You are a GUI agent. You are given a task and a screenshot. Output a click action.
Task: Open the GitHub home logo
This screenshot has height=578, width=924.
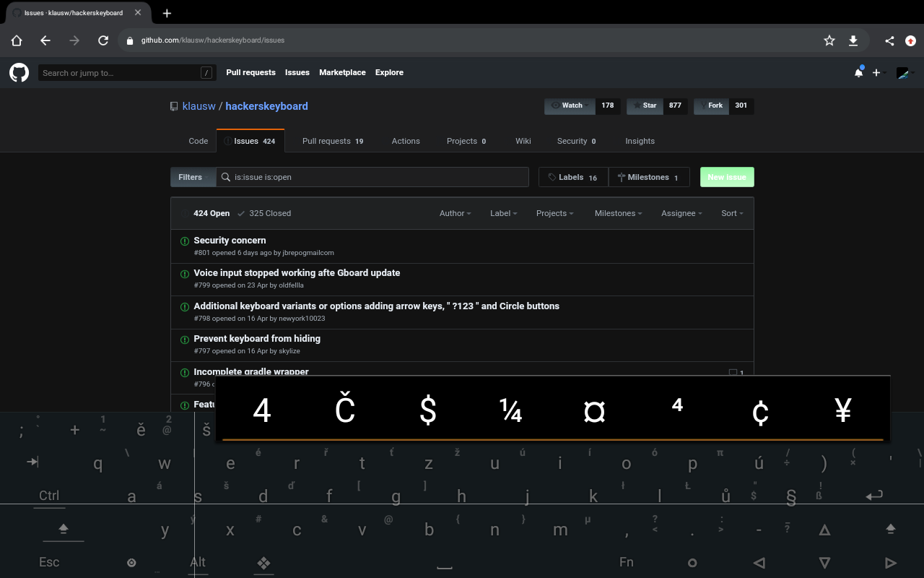point(19,72)
